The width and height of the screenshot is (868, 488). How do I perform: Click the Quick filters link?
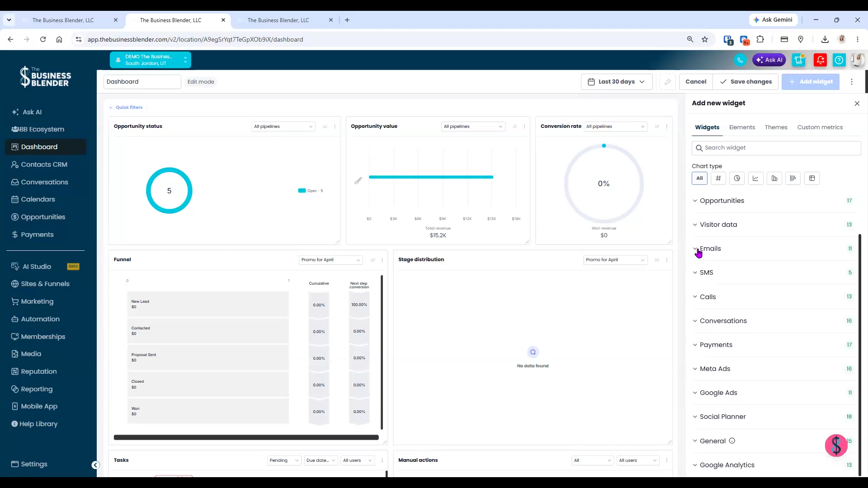126,108
